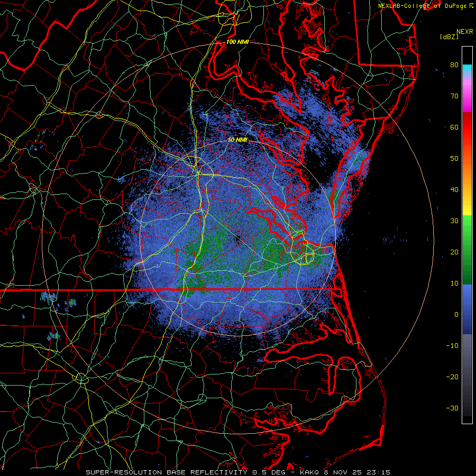
Task: Click the 20 value on the dBZ scale
Action: pos(454,252)
